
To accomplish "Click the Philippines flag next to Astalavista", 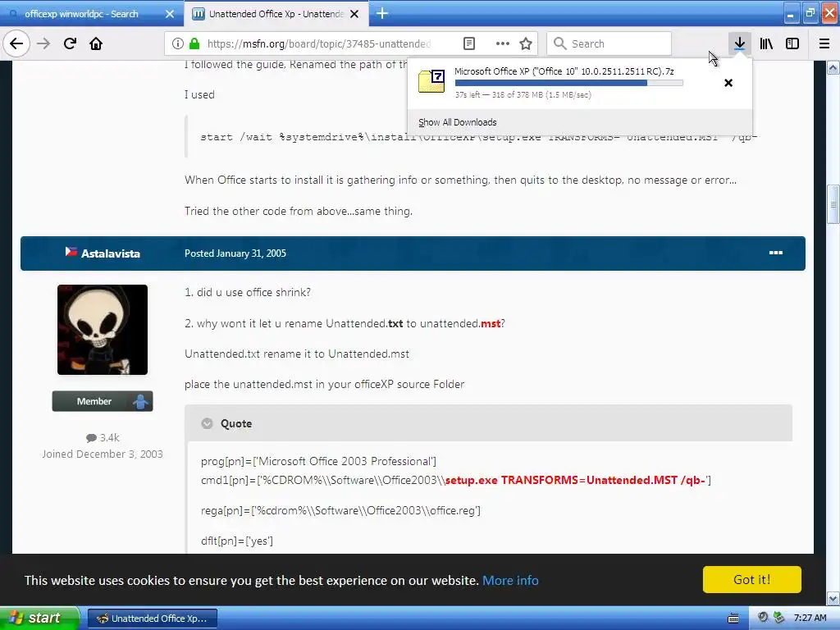I will click(x=71, y=252).
